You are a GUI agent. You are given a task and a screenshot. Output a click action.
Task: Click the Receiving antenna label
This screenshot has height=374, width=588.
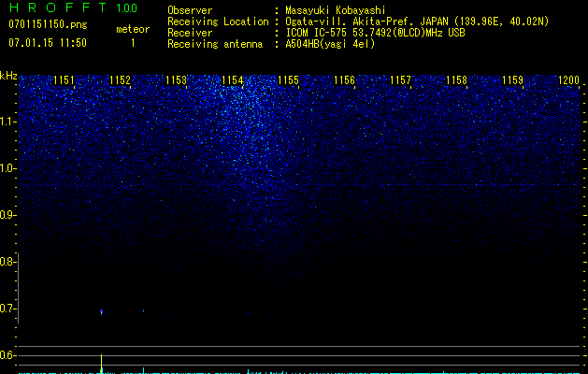coord(215,44)
